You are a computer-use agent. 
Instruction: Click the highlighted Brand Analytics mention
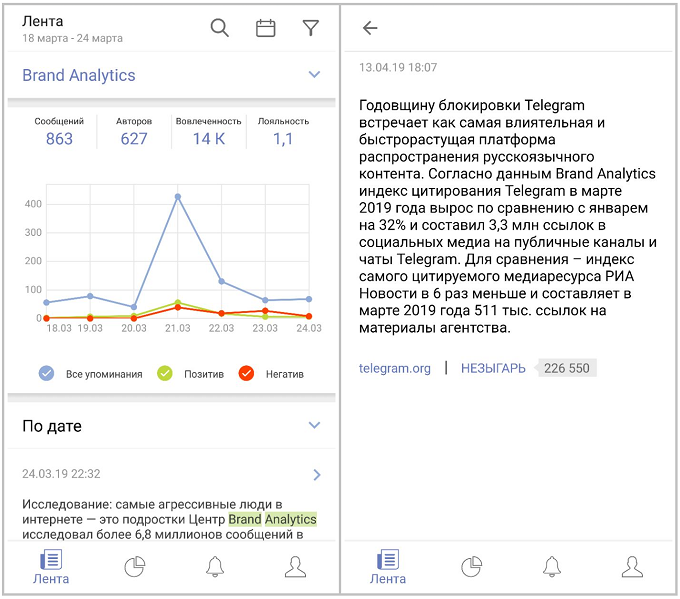point(272,519)
